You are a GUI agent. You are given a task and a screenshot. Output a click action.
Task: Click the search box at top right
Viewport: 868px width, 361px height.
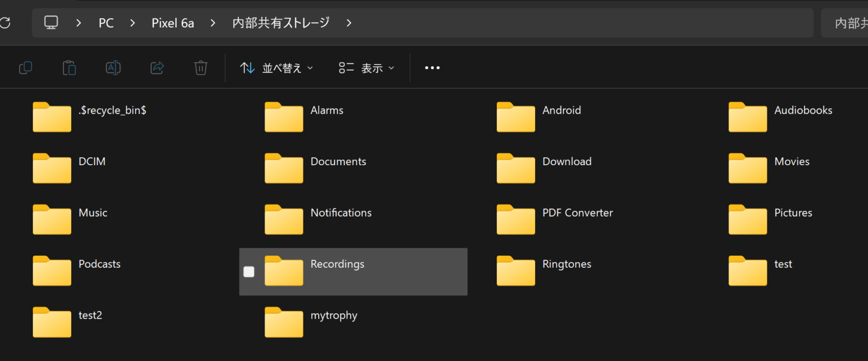click(848, 23)
